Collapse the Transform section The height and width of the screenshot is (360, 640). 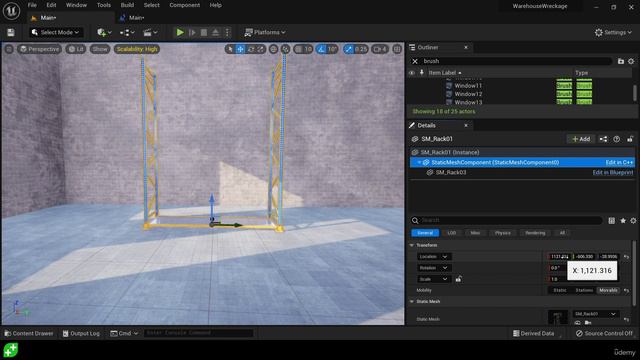[x=412, y=245]
